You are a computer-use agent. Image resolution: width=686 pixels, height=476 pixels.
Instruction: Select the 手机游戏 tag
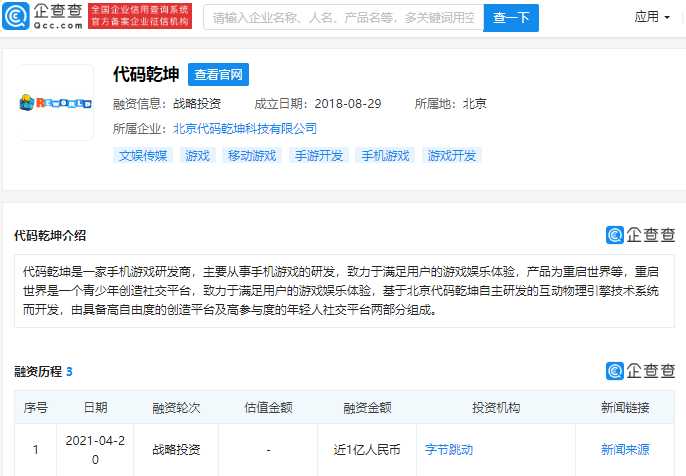click(x=385, y=155)
